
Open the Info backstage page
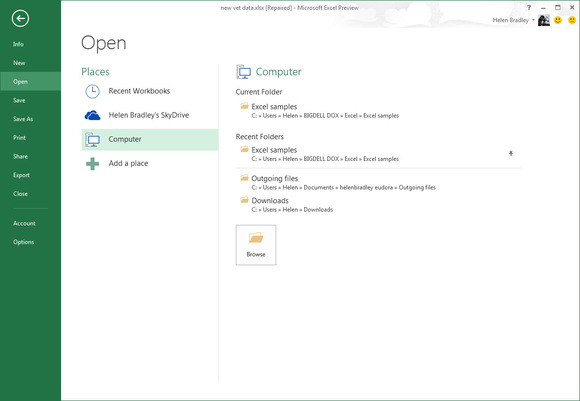coord(18,44)
